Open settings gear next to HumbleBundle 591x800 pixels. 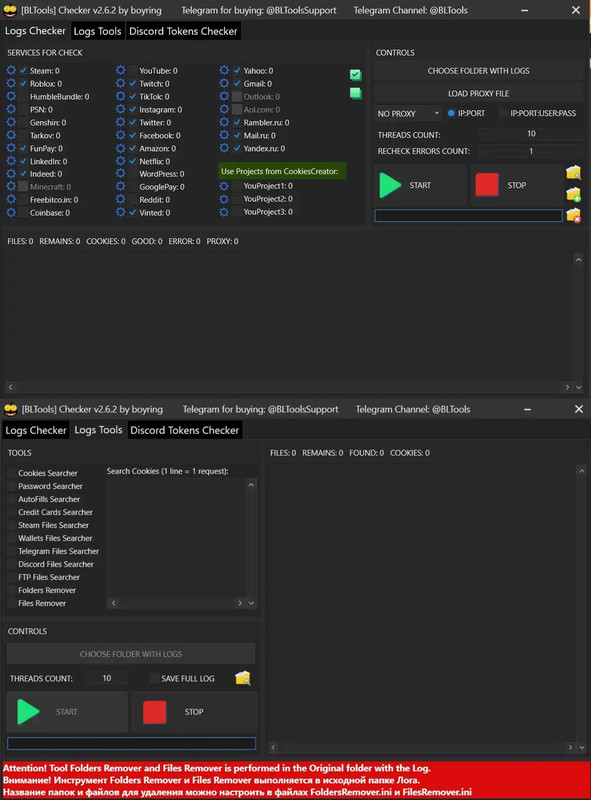(11, 96)
